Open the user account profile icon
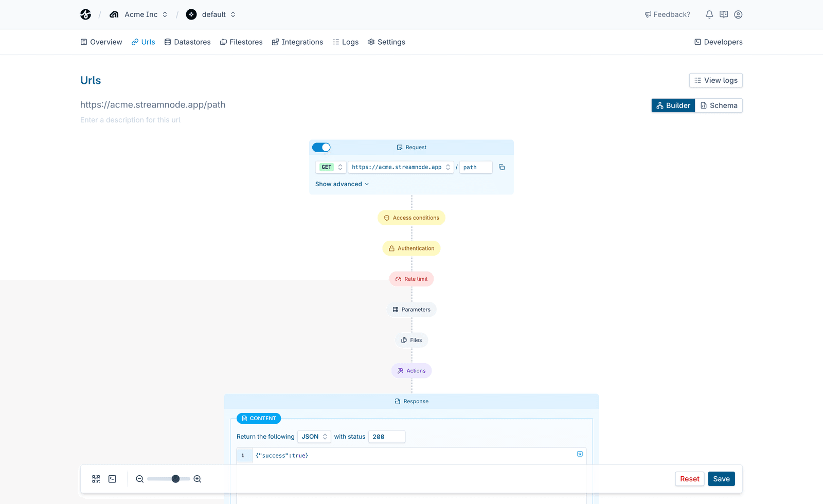 [x=738, y=14]
